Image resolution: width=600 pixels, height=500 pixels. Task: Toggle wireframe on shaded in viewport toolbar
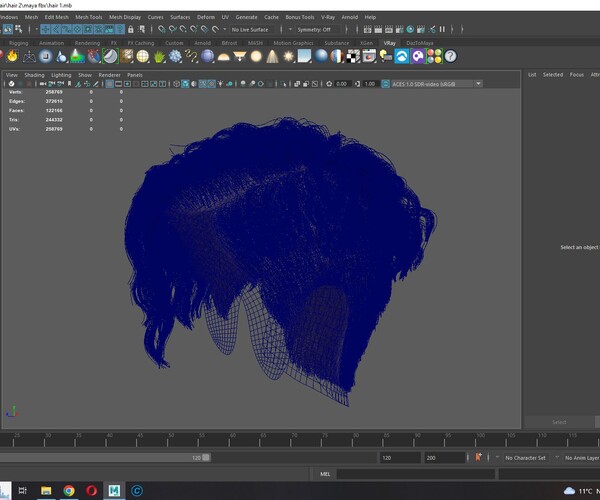pyautogui.click(x=203, y=84)
